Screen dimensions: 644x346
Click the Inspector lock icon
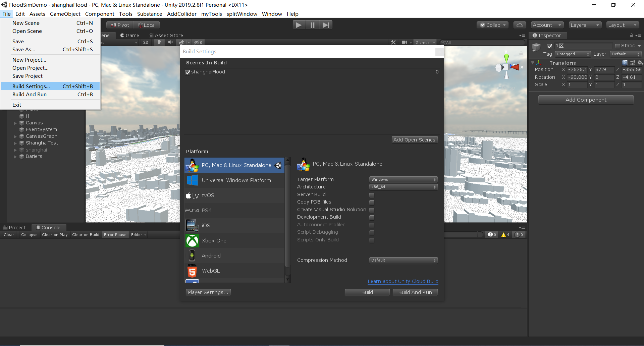click(x=631, y=35)
